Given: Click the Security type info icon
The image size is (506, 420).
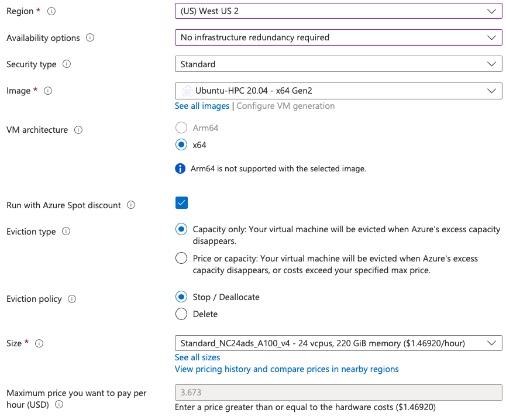Looking at the screenshot, I should 67,64.
